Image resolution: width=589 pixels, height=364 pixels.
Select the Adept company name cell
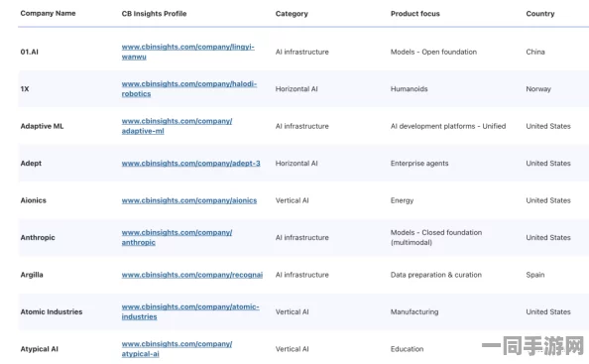(31, 163)
